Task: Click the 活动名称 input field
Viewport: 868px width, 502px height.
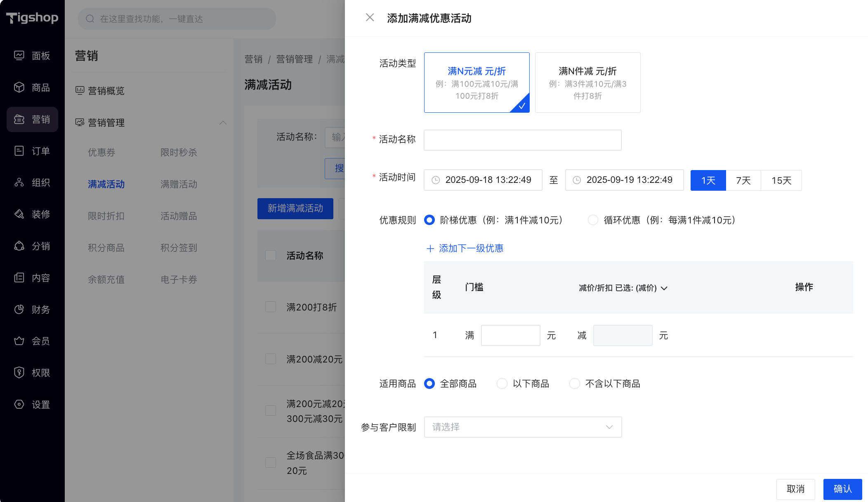Action: (x=522, y=140)
